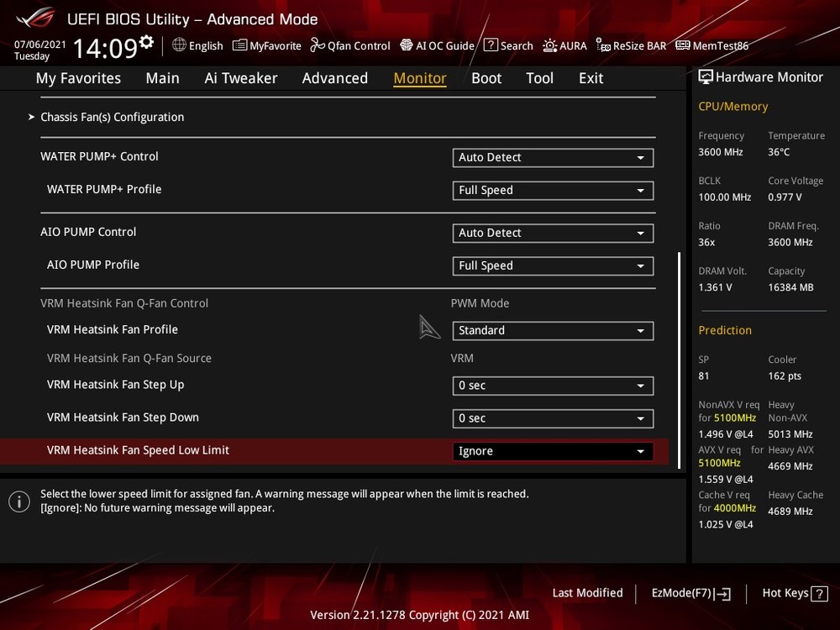
Task: Switch to EzMode(F7)
Action: click(x=690, y=593)
